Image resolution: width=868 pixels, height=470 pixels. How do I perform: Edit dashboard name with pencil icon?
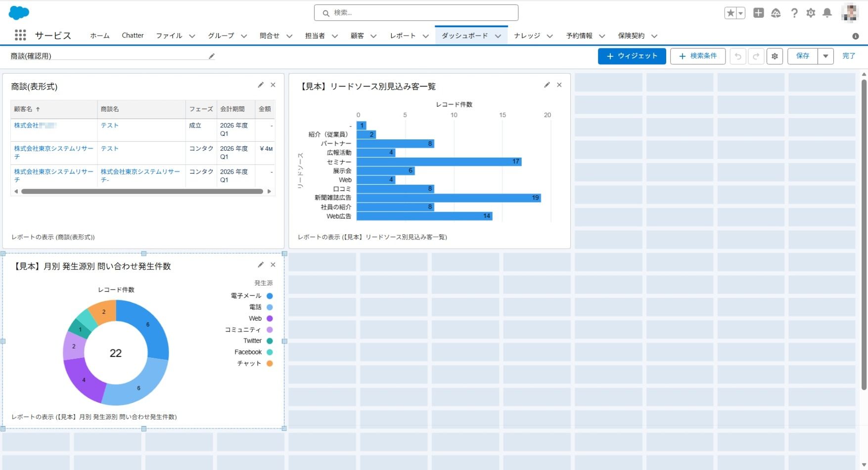tap(212, 56)
